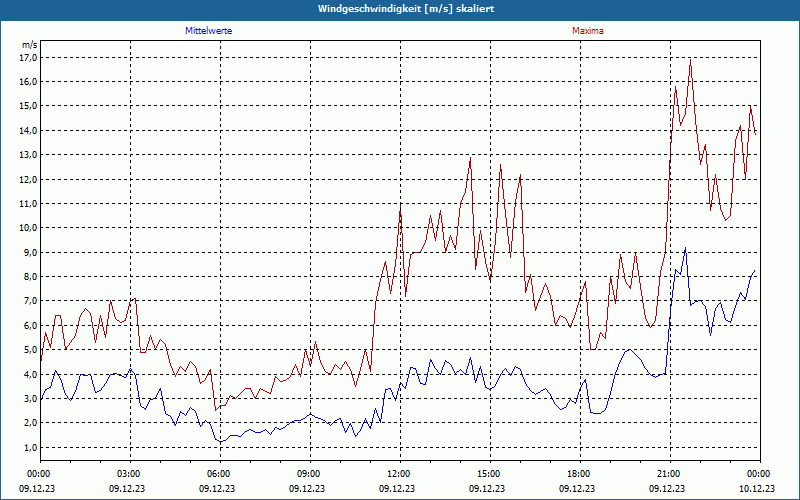The image size is (800, 500).
Task: Click the 17,0 y-axis tick label
Action: click(29, 57)
